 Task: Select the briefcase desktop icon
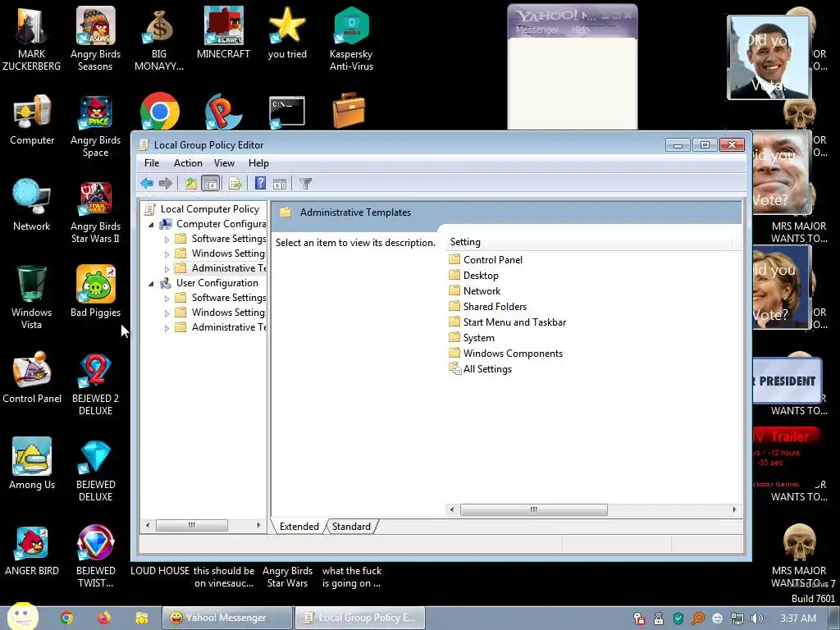click(349, 111)
